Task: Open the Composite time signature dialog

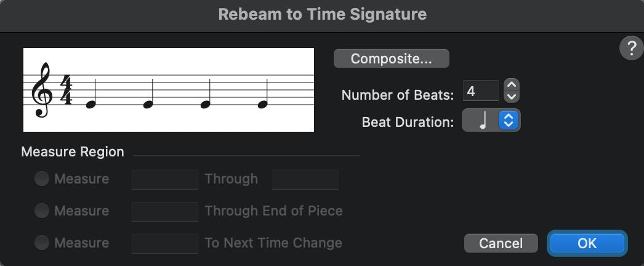Action: point(392,59)
